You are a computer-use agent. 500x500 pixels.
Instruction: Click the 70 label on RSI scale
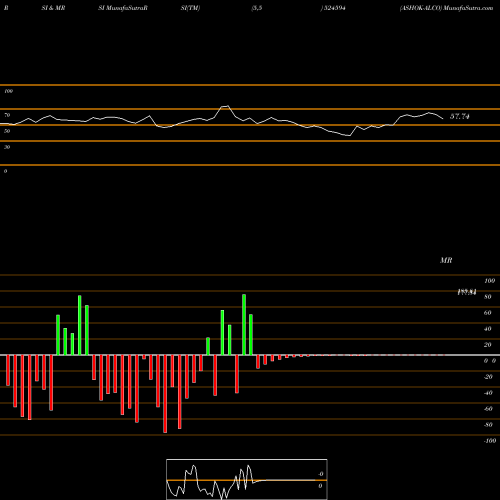click(x=7, y=115)
